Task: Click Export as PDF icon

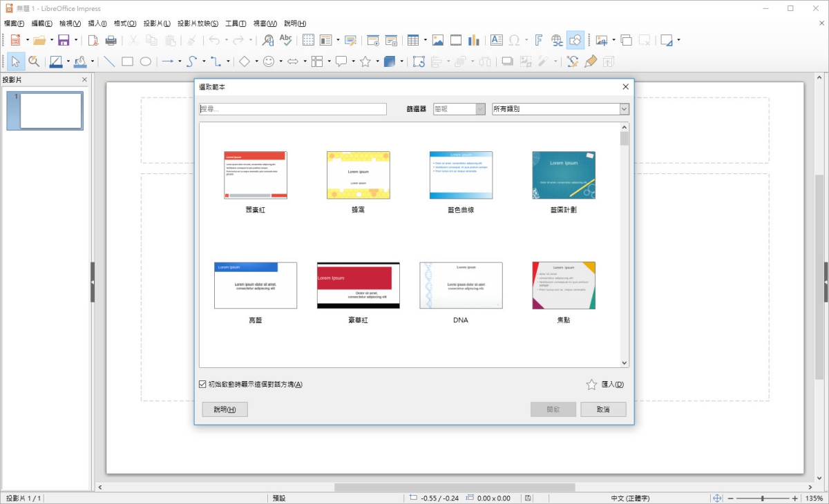Action: pos(93,40)
